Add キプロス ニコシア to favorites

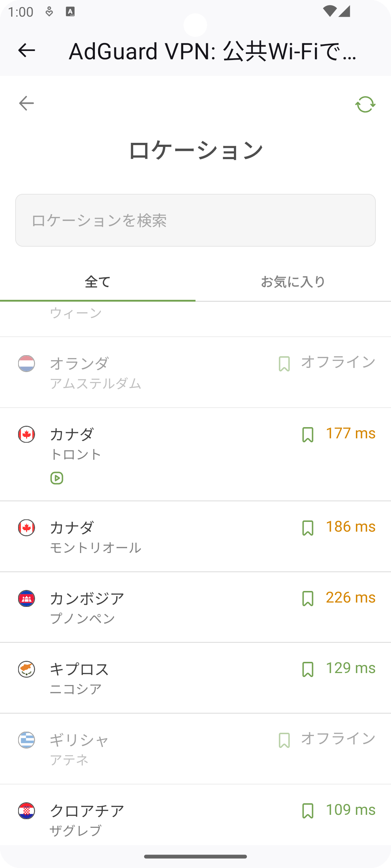point(308,669)
